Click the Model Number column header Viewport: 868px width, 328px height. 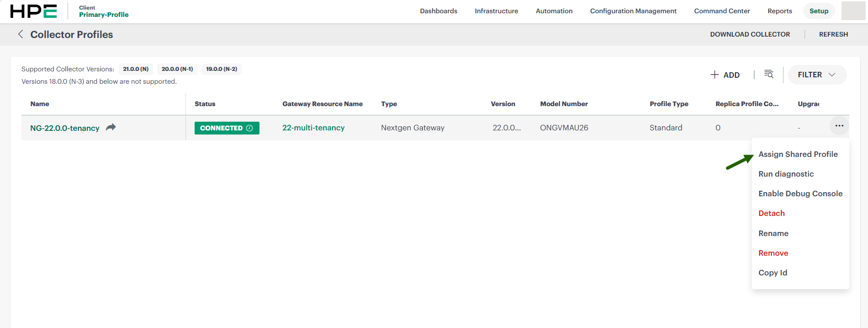point(564,104)
